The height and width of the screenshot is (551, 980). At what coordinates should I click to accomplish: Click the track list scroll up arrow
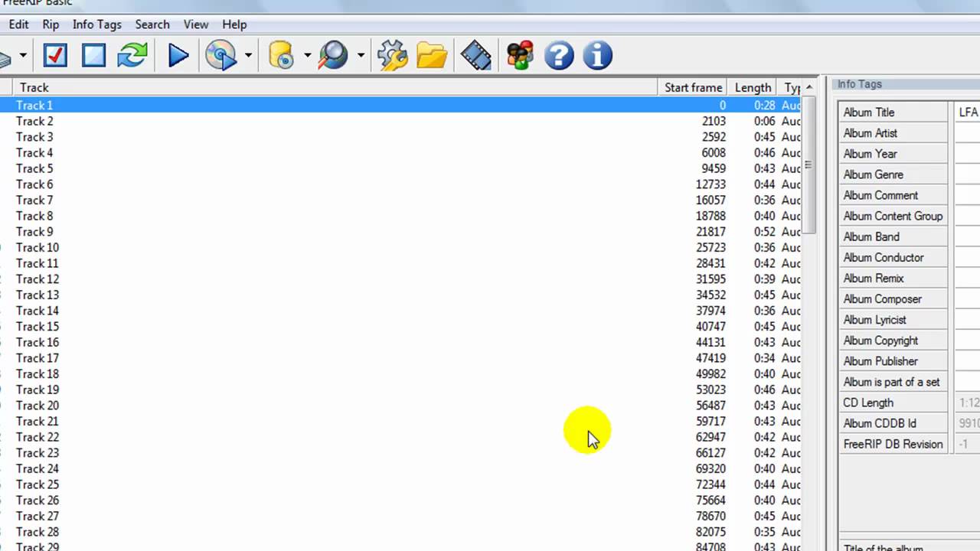[x=808, y=87]
